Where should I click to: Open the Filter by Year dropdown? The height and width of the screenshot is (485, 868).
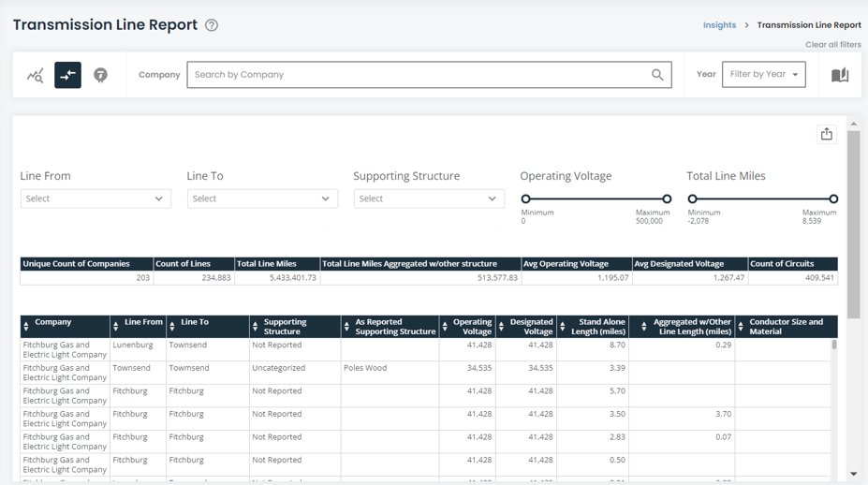pos(763,74)
